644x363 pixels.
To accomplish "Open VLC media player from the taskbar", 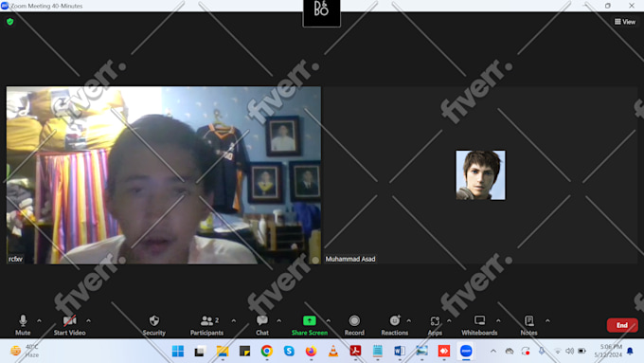I will tap(333, 351).
